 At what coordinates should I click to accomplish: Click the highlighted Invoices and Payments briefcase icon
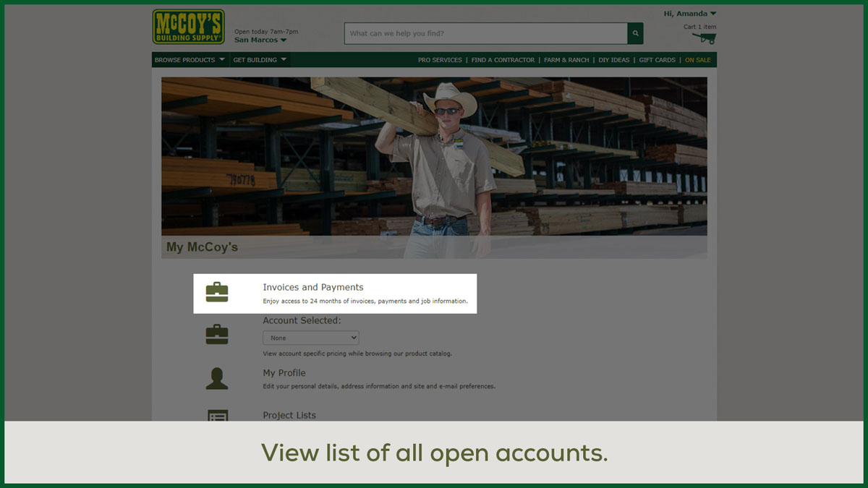click(217, 293)
